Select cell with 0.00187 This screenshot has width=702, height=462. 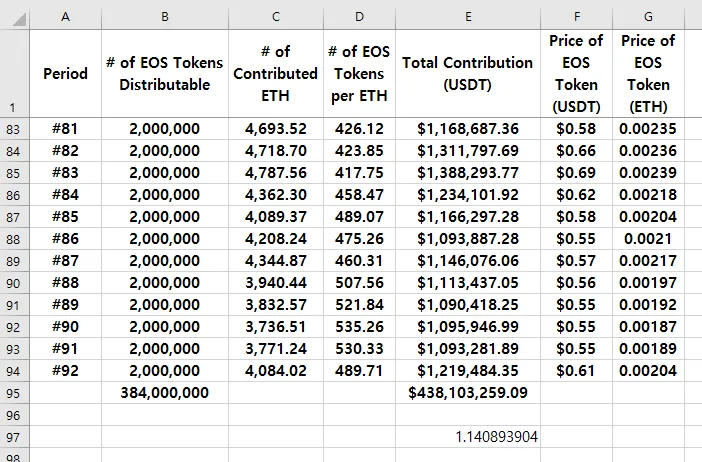(648, 327)
